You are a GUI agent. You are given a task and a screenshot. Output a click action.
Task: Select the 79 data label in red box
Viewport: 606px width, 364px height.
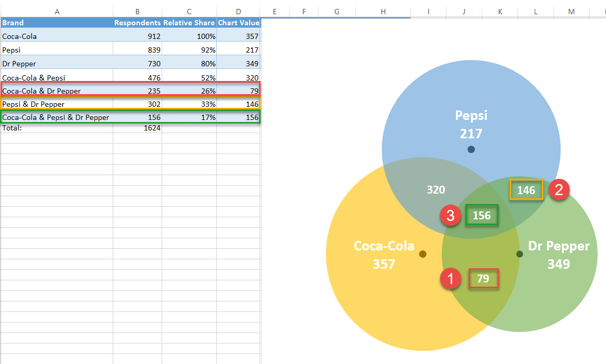(483, 279)
